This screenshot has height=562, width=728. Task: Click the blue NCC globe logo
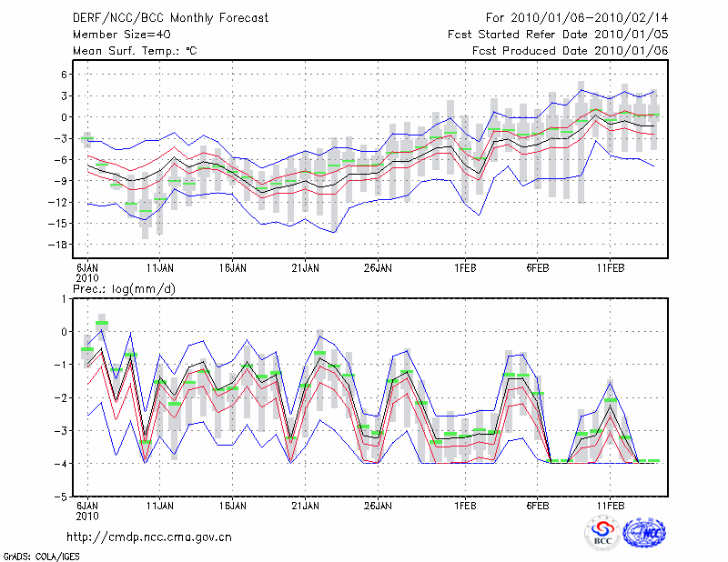[x=643, y=532]
